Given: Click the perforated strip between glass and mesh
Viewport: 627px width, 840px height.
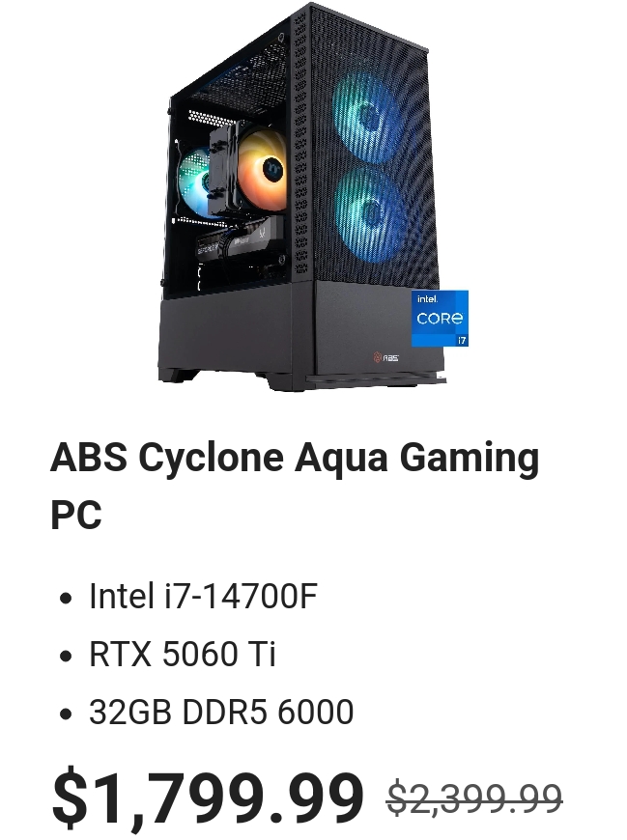Looking at the screenshot, I should click(x=301, y=145).
